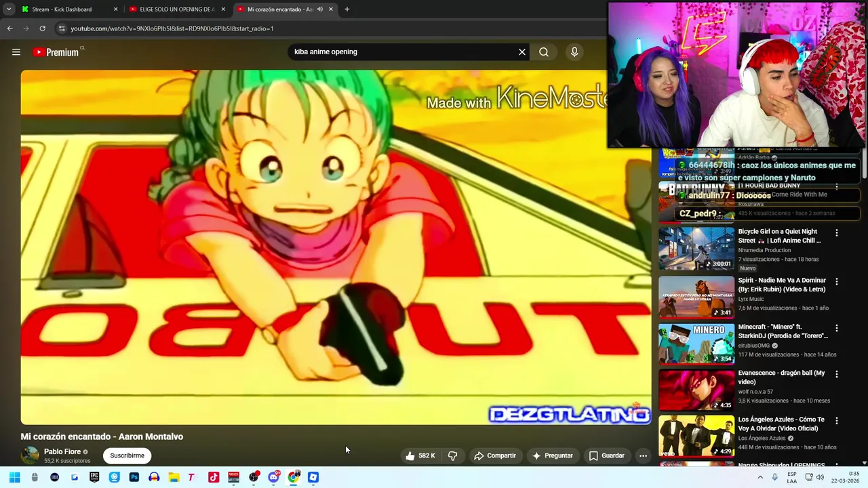Image resolution: width=868 pixels, height=488 pixels.
Task: Go back in browser history
Action: [x=9, y=28]
